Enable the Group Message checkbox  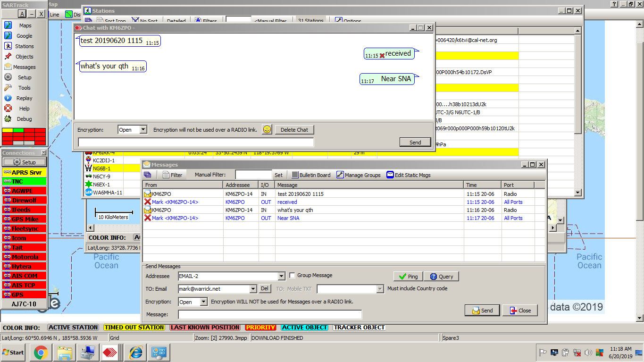click(x=293, y=276)
